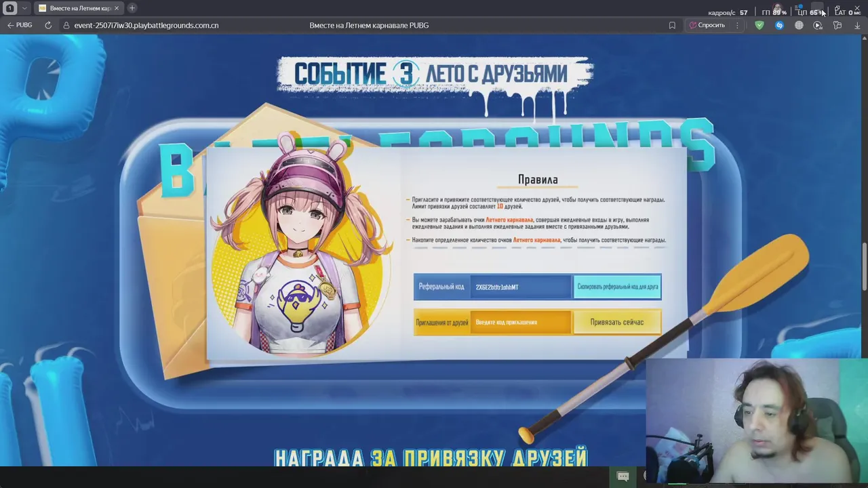The width and height of the screenshot is (868, 488).
Task: Click the globe extension icon
Action: click(x=799, y=25)
